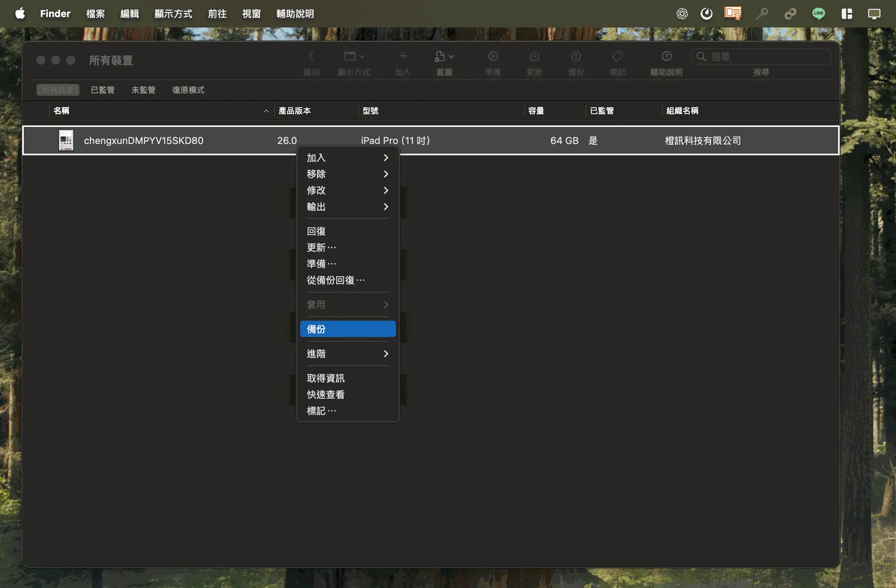The height and width of the screenshot is (588, 896).
Task: Click the Tag (標記) toolbar icon
Action: click(617, 56)
